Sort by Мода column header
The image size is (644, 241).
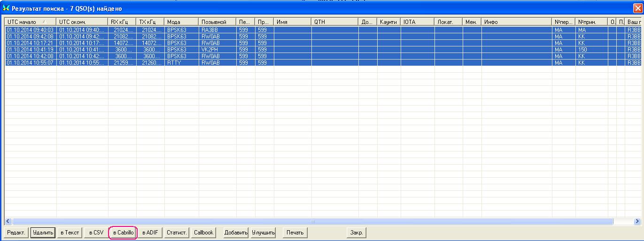181,22
